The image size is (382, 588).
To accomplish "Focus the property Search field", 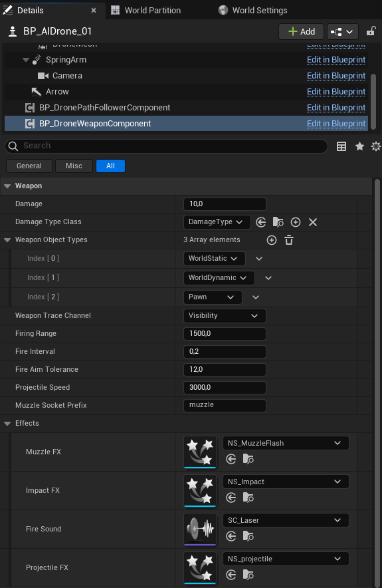I will 166,146.
